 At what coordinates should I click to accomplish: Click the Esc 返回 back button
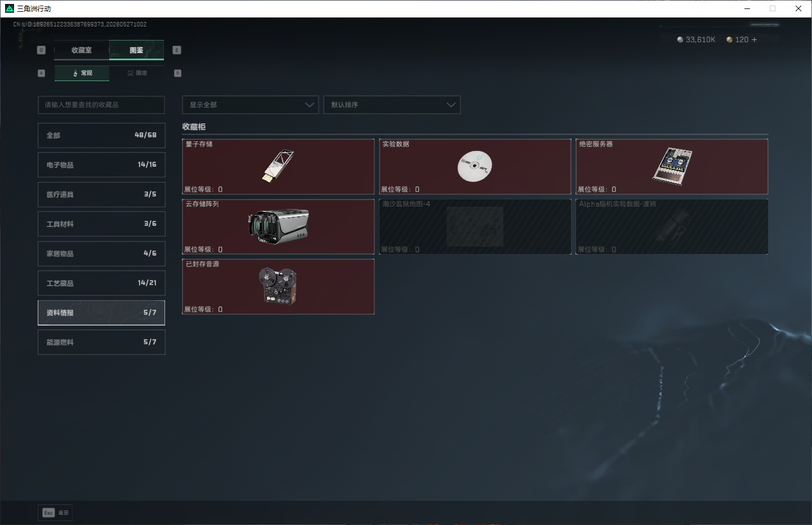55,513
